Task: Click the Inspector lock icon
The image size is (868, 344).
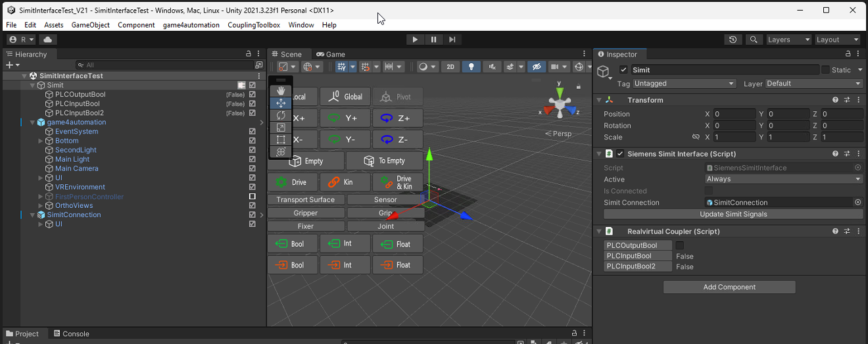Action: (848, 54)
